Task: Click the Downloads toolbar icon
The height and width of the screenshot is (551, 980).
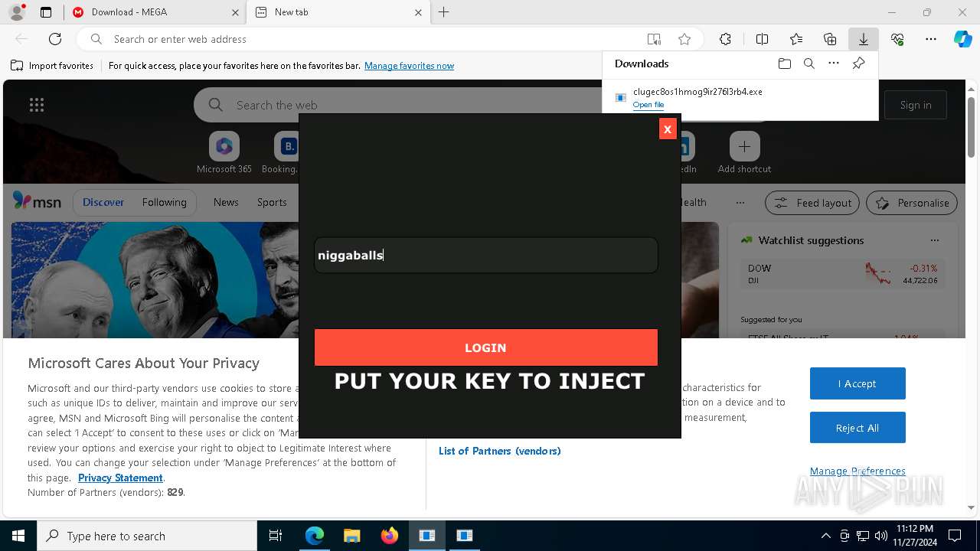Action: [863, 39]
